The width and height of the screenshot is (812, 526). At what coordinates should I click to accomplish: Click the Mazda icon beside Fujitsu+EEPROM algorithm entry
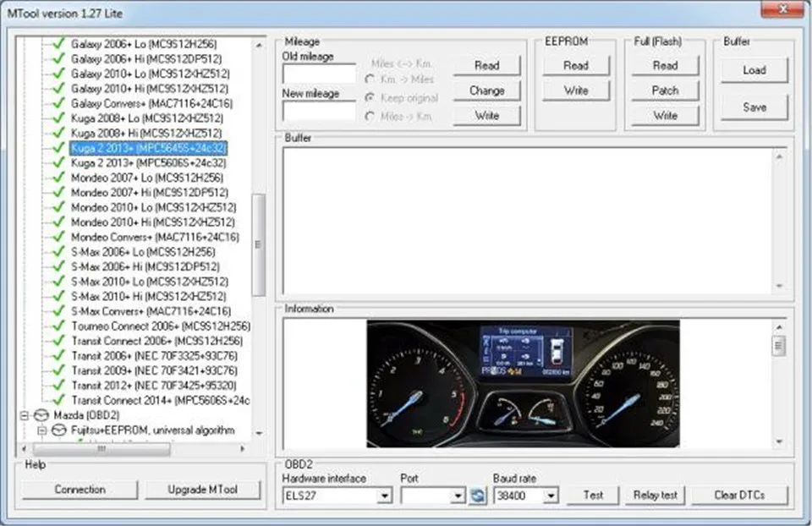pyautogui.click(x=58, y=430)
